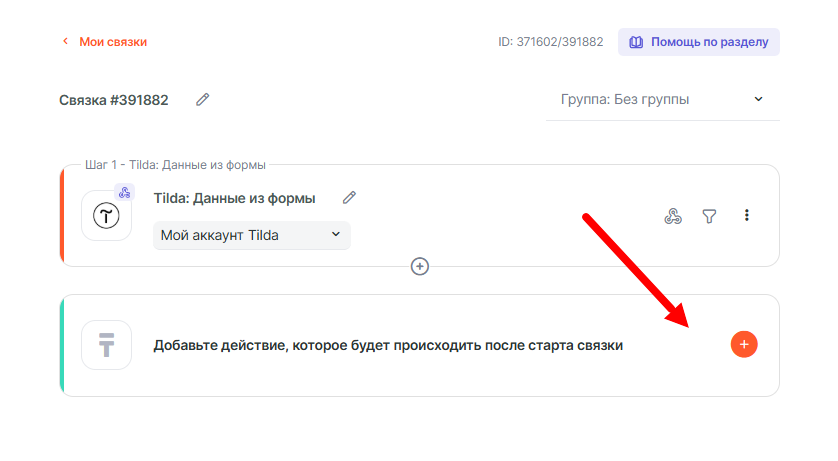Click the text Добавьте действие, которое будет происходить

point(388,345)
